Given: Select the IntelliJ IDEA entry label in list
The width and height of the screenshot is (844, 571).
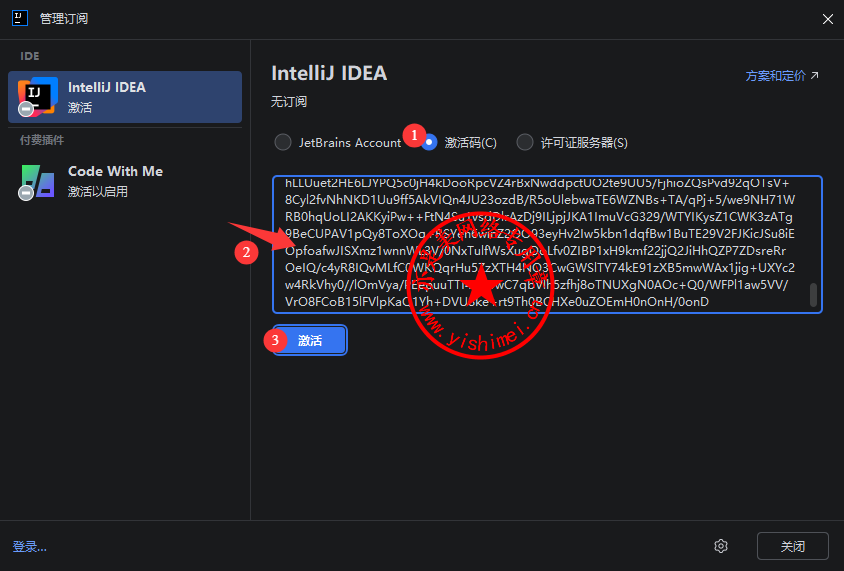Looking at the screenshot, I should (x=106, y=87).
